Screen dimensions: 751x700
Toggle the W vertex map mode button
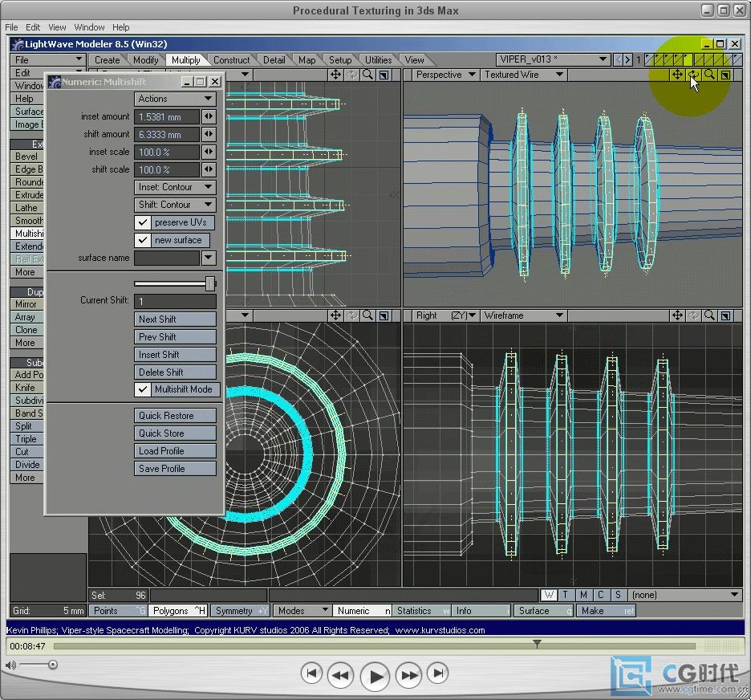point(549,595)
